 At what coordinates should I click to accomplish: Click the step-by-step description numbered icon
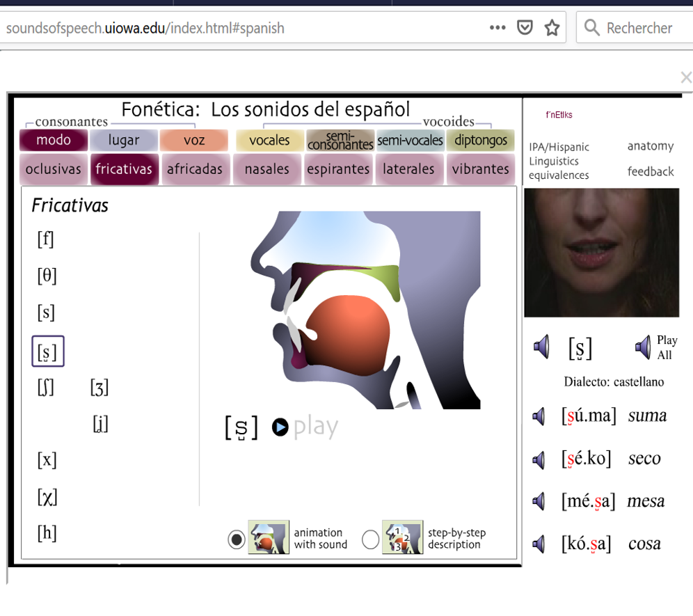[x=402, y=537]
